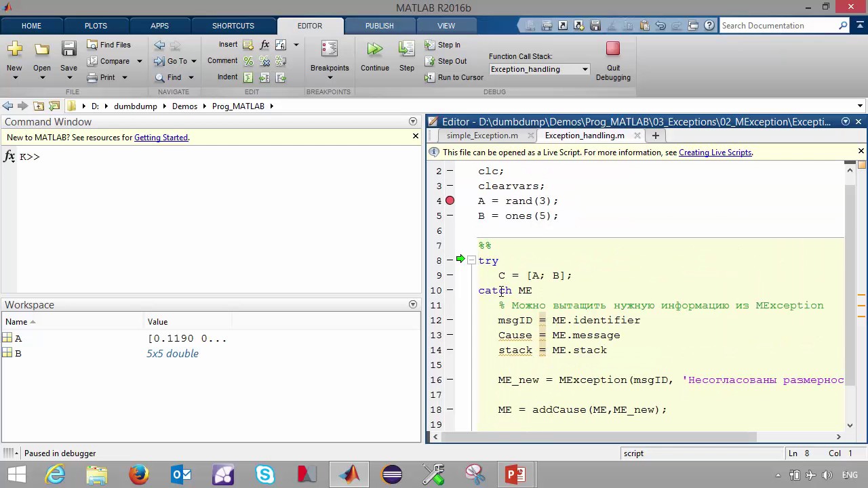The width and height of the screenshot is (868, 488).
Task: Toggle the breakpoint on line 4
Action: 450,201
